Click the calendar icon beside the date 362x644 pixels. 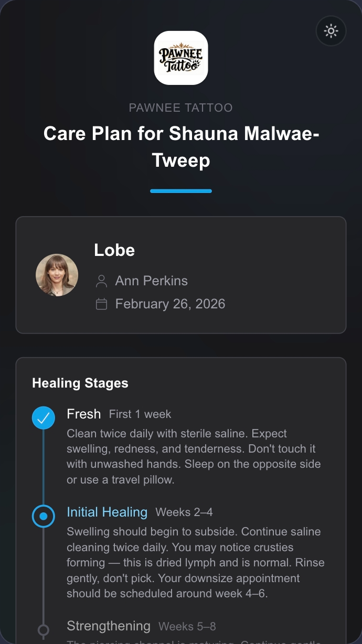(x=101, y=304)
